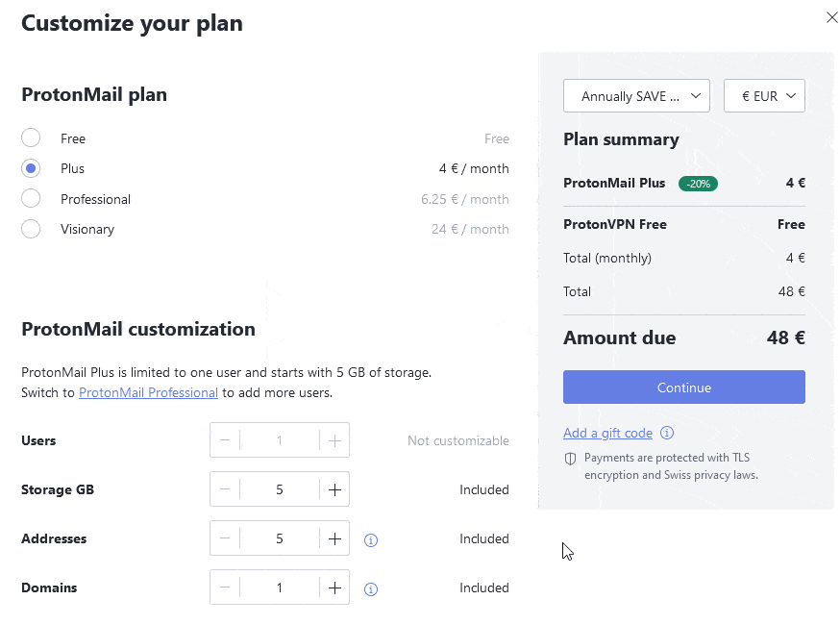
Task: Click the minus icon beside Users
Action: pos(225,439)
